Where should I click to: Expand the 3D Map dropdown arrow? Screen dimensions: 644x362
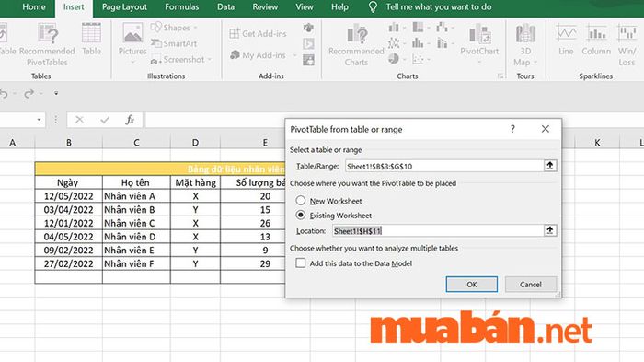coord(535,62)
